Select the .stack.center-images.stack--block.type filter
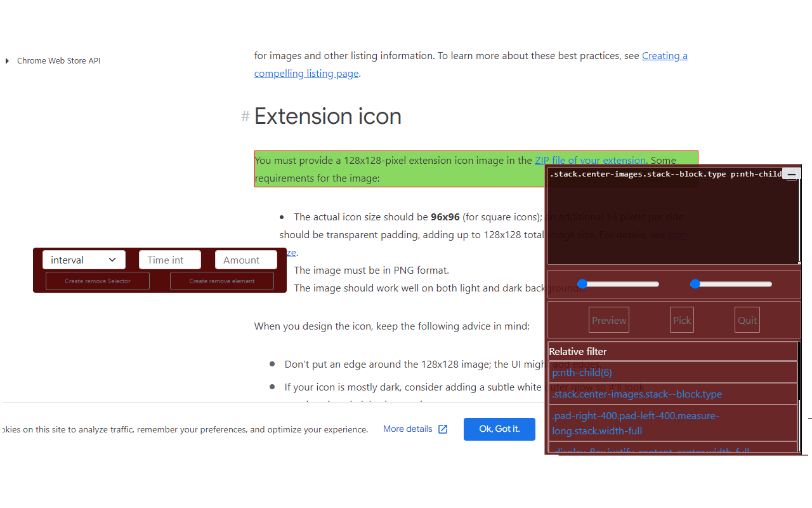The image size is (812, 508). click(637, 394)
